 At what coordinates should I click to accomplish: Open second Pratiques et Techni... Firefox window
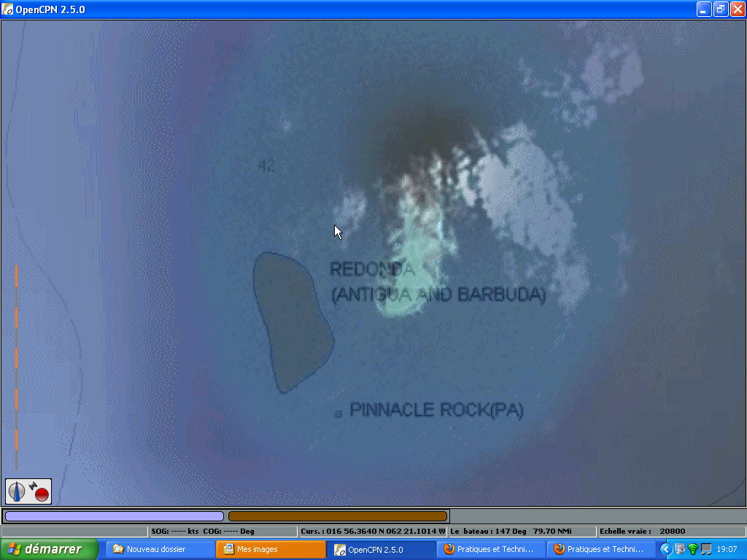601,549
